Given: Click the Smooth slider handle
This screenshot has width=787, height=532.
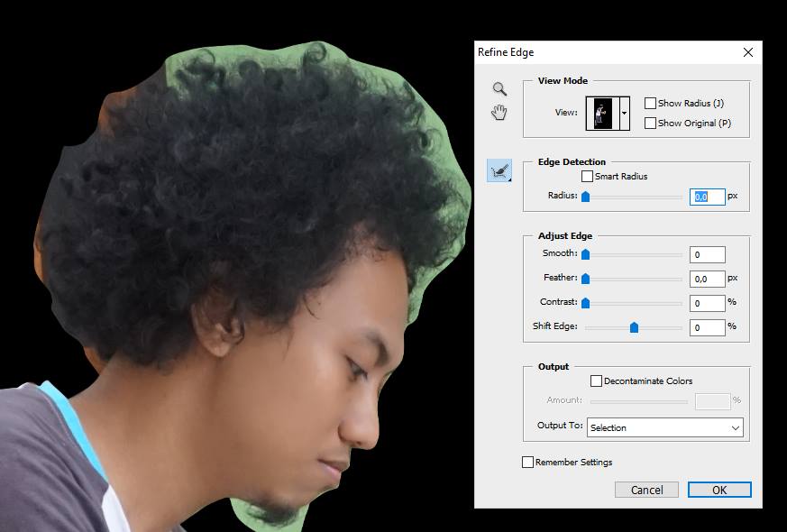Looking at the screenshot, I should (x=586, y=254).
